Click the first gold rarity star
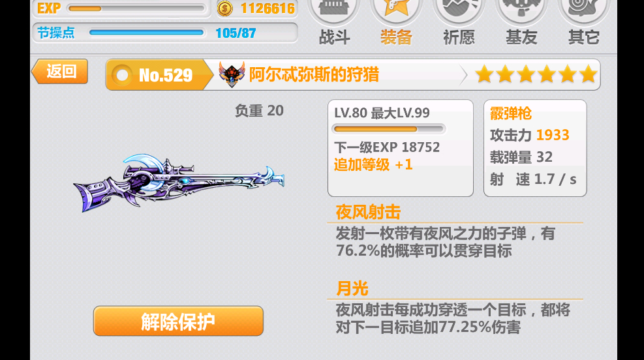644x360 pixels. tap(484, 75)
